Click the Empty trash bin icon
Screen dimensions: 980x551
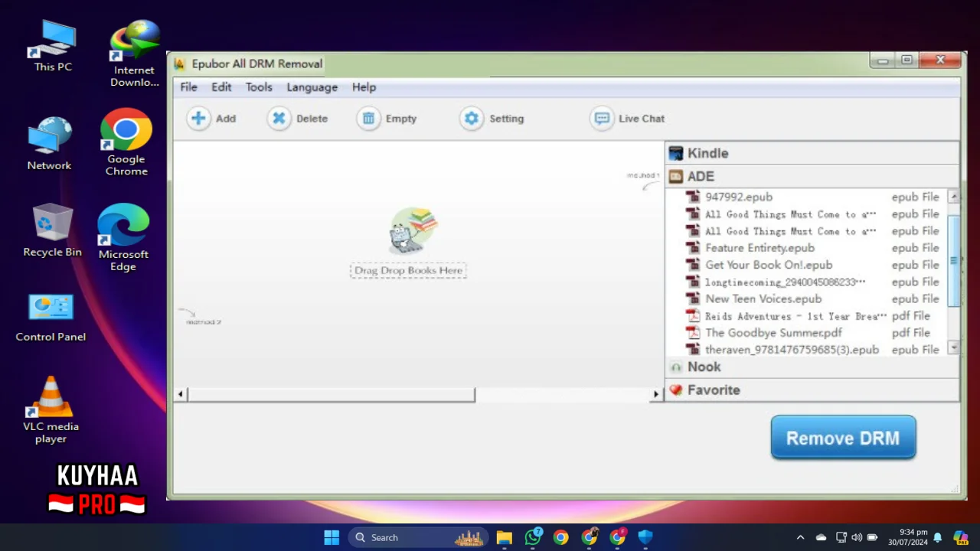tap(368, 119)
